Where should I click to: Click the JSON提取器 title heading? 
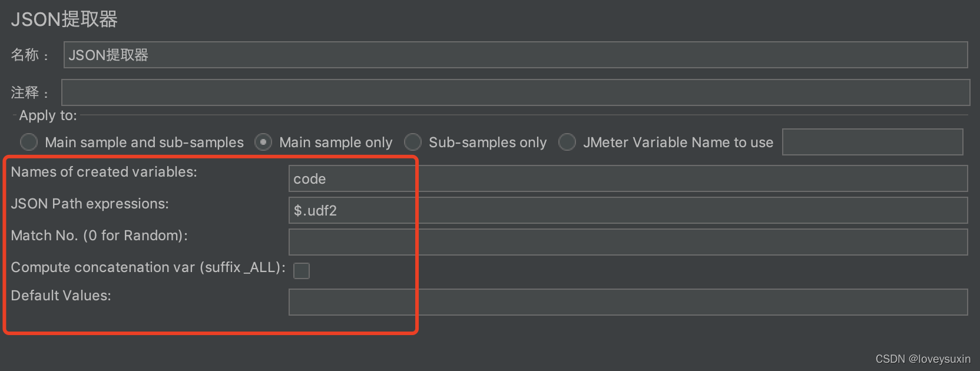coord(63,19)
